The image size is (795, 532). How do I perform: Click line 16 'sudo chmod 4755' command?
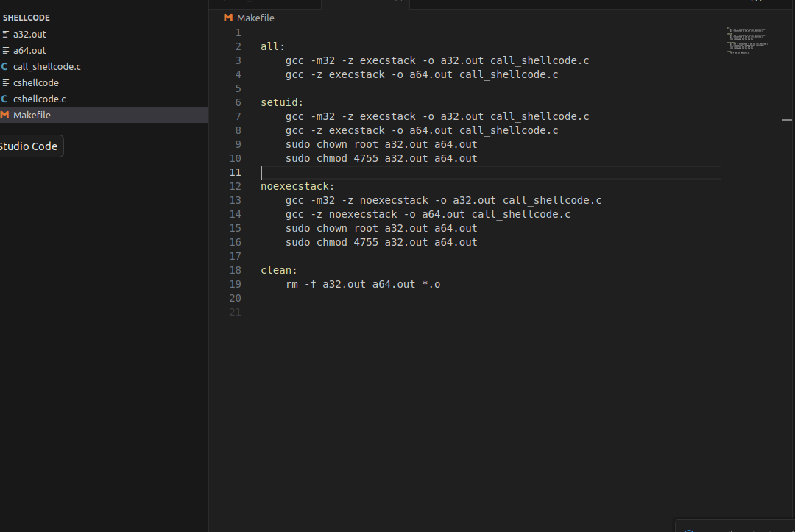[381, 243]
